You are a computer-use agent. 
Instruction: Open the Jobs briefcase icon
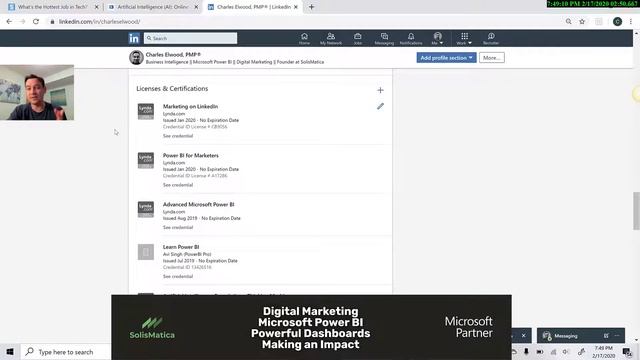(358, 38)
